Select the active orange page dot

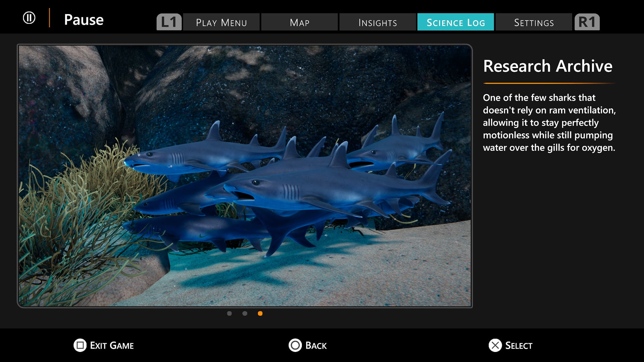click(260, 313)
